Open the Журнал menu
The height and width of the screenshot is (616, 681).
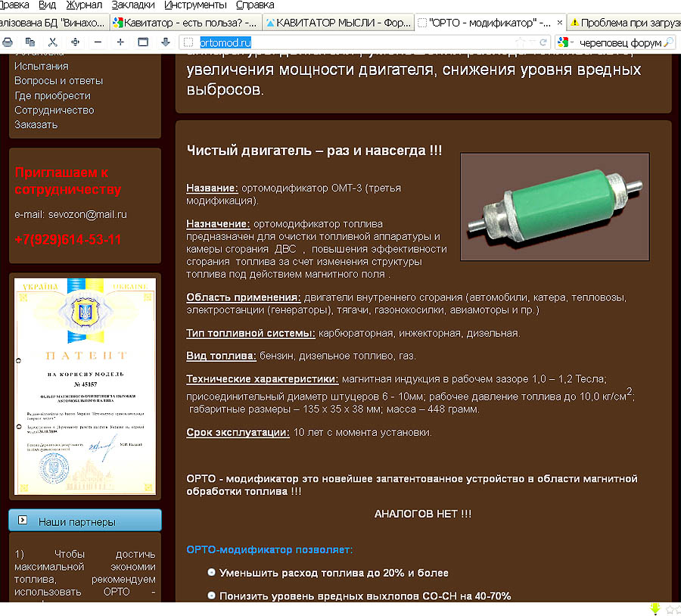click(84, 5)
